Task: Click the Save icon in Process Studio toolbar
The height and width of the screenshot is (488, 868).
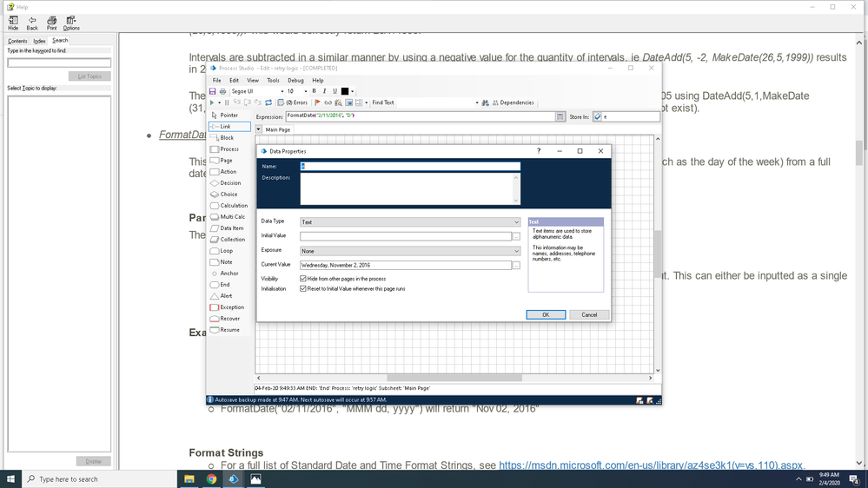Action: (x=213, y=91)
